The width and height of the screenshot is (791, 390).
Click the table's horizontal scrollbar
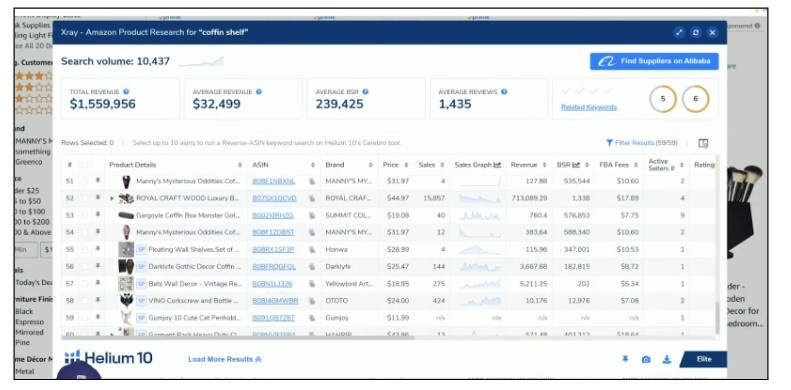coord(238,337)
